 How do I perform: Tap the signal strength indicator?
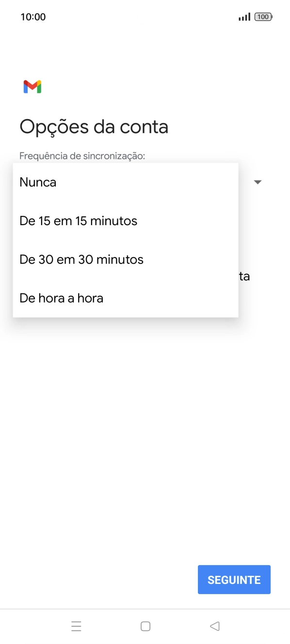coord(243,16)
